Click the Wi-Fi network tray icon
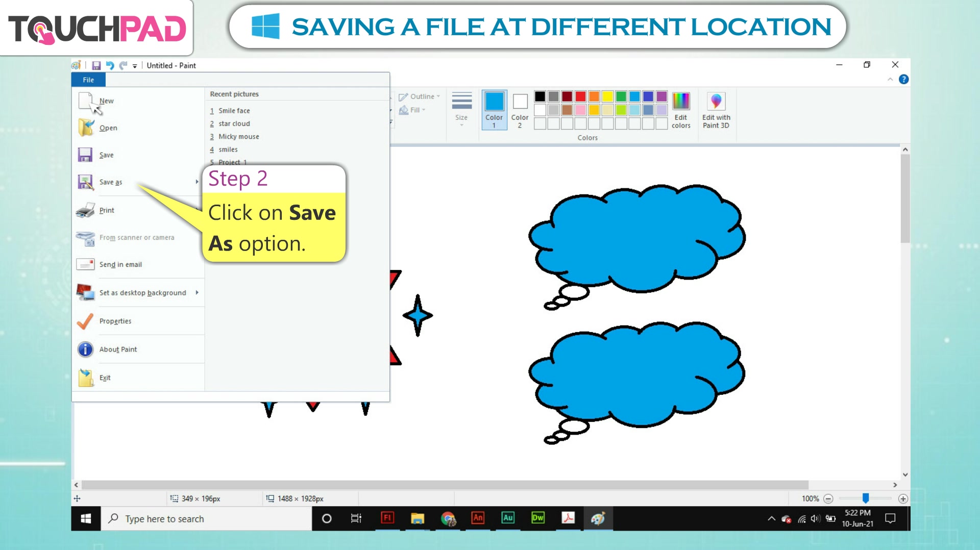Viewport: 980px width, 550px height. [x=802, y=519]
